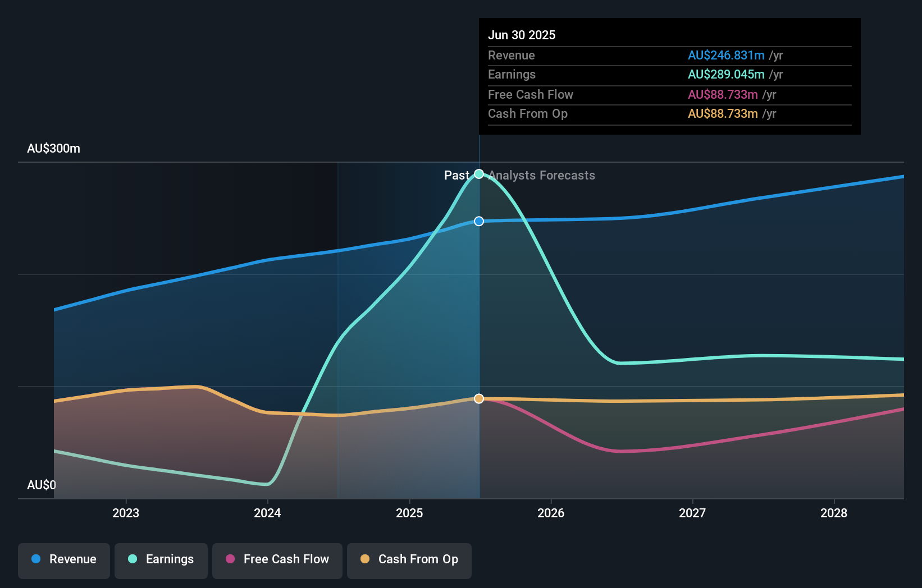Click the Free Cash Flow tooltip row label

pos(531,94)
